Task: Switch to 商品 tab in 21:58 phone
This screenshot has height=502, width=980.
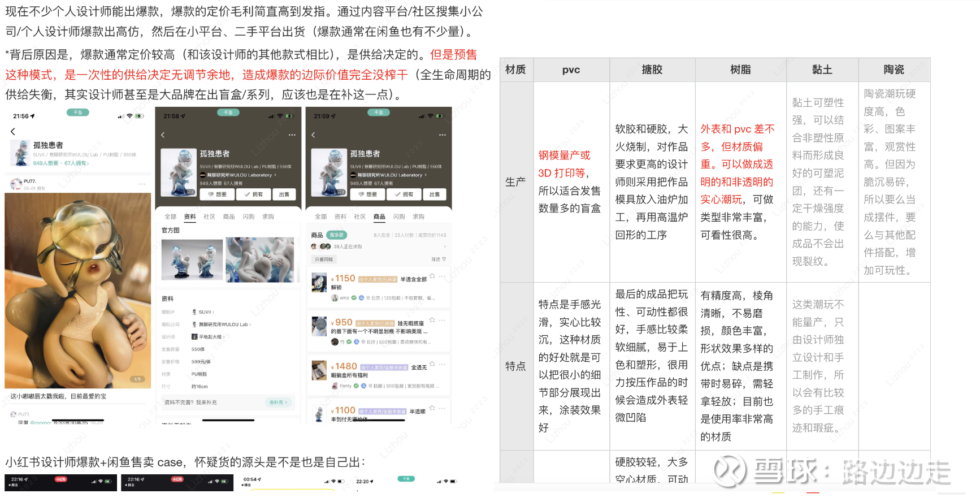Action: [x=229, y=217]
